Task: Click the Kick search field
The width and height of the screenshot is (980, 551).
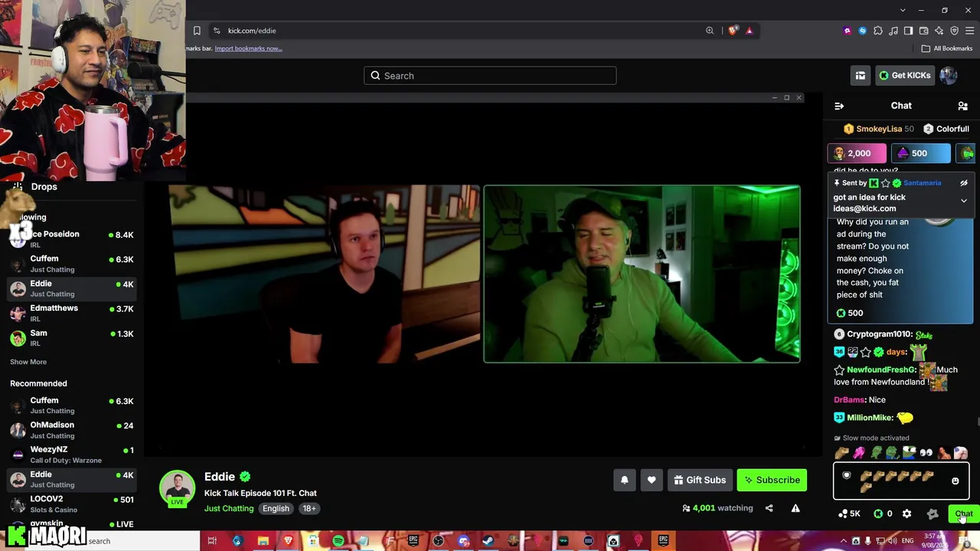Action: coord(490,76)
